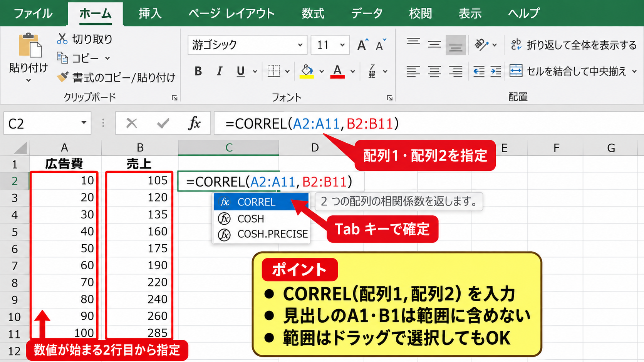Open the 游ゴシック font name dropdown
This screenshot has height=362, width=644.
click(x=300, y=45)
